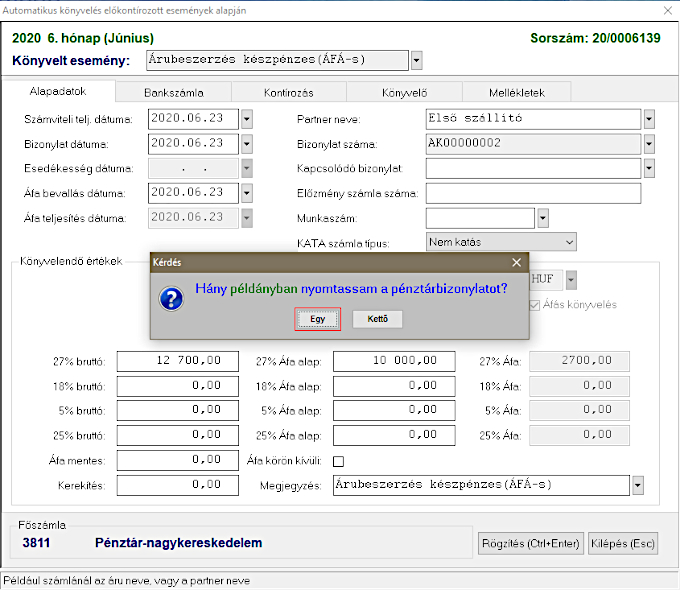The image size is (680, 590).
Task: Expand the KATA számla típus combo box
Action: (569, 242)
